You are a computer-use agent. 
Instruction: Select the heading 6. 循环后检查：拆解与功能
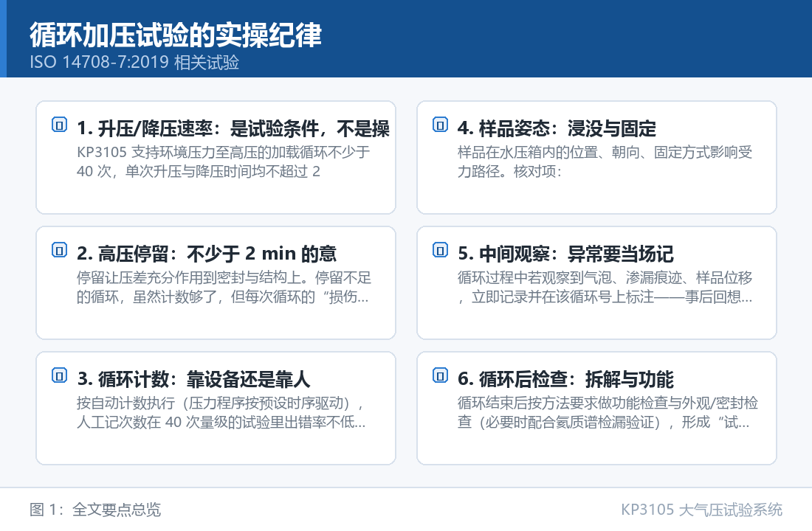tap(565, 379)
